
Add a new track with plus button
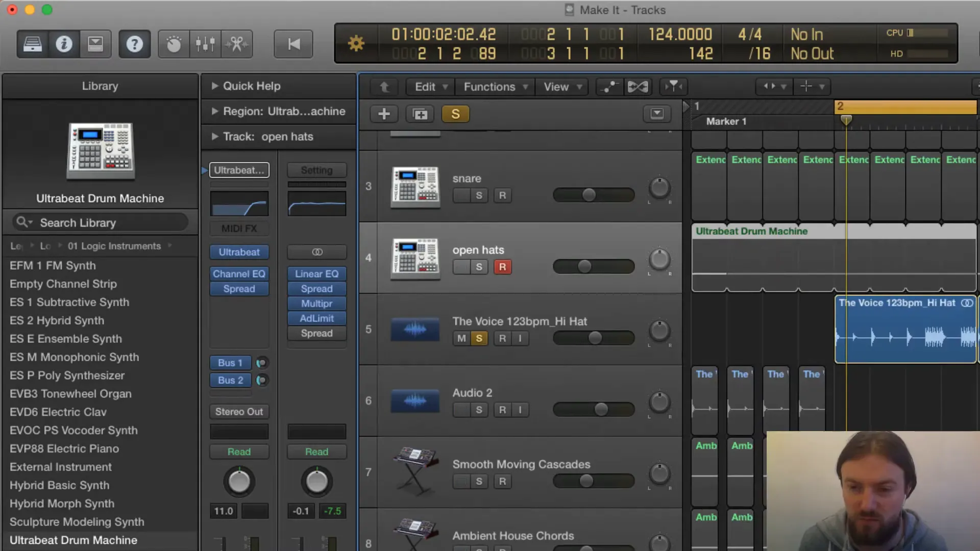384,114
